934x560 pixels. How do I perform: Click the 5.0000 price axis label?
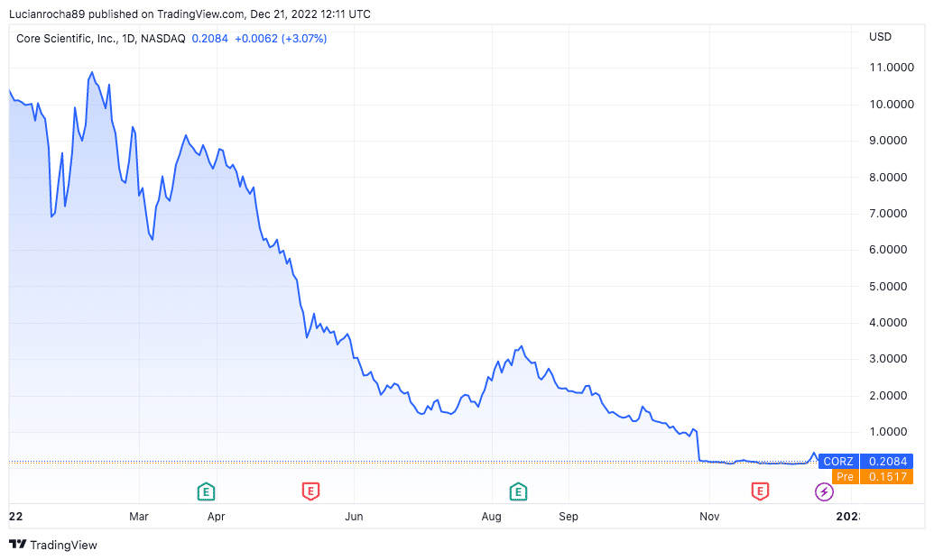point(888,286)
